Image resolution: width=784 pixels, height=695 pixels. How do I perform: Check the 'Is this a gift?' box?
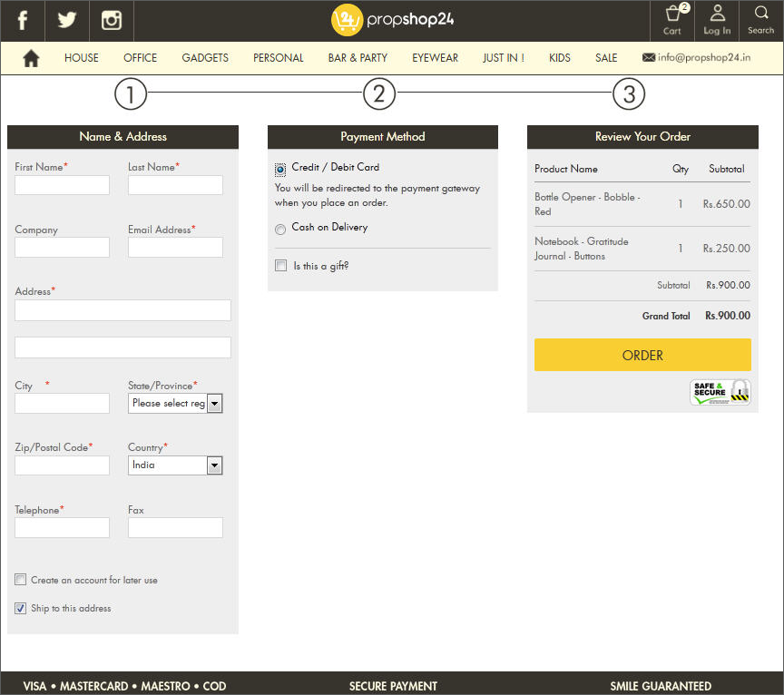click(280, 267)
